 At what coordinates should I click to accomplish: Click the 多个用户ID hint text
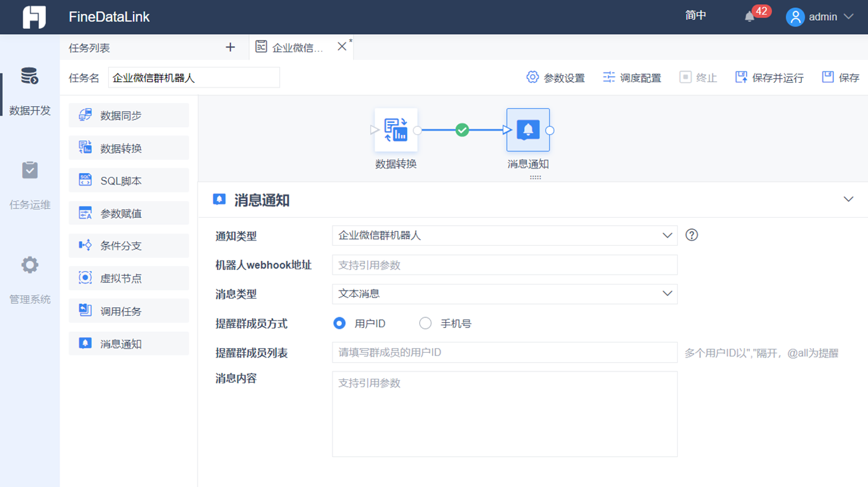[x=761, y=353]
